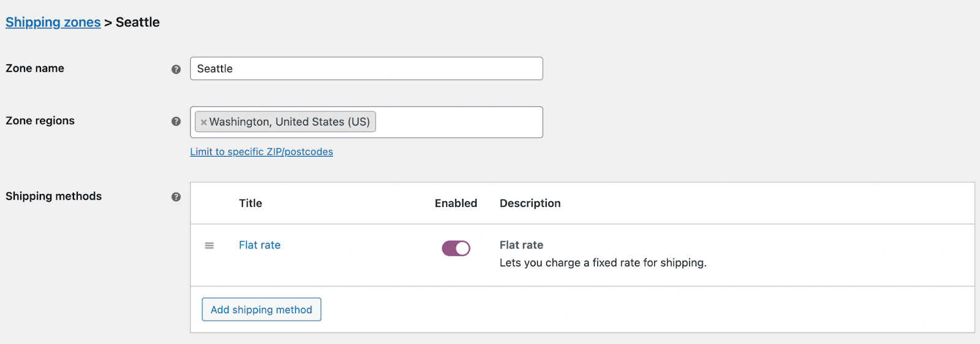980x344 pixels.
Task: Disable the Flat rate shipping toggle
Action: 456,248
